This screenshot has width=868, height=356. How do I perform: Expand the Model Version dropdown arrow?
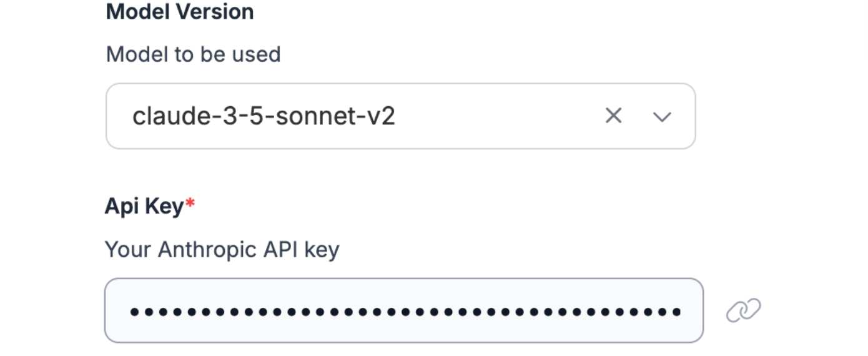661,116
